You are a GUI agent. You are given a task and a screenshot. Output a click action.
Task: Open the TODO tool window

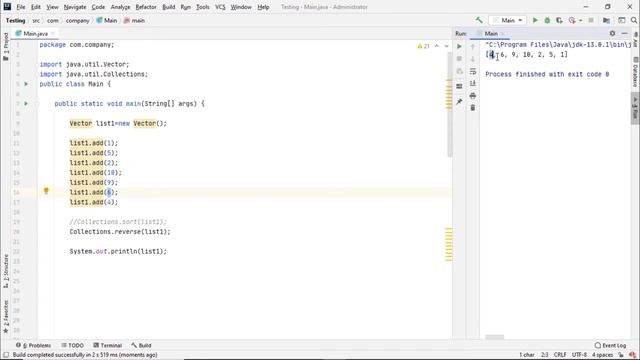coord(73,345)
